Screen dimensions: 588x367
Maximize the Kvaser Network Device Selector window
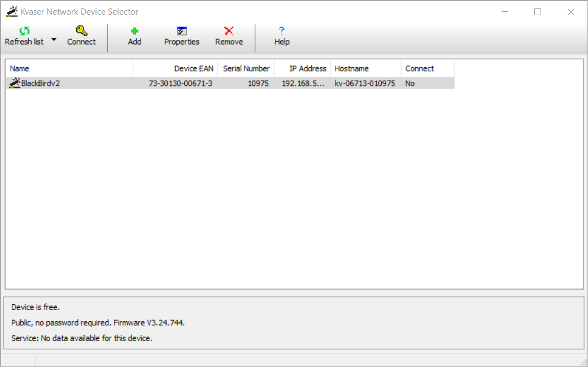tap(538, 12)
